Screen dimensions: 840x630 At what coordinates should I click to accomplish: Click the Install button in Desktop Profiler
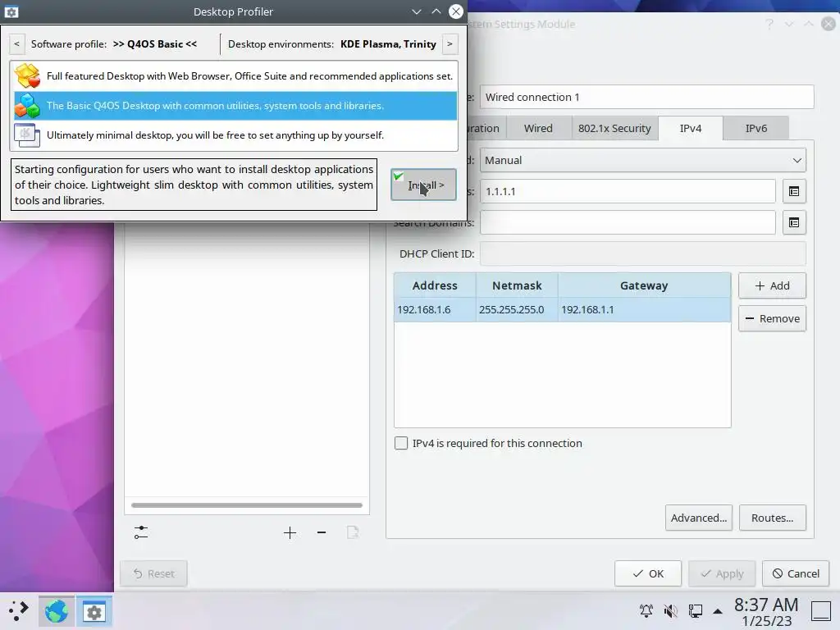tap(423, 185)
